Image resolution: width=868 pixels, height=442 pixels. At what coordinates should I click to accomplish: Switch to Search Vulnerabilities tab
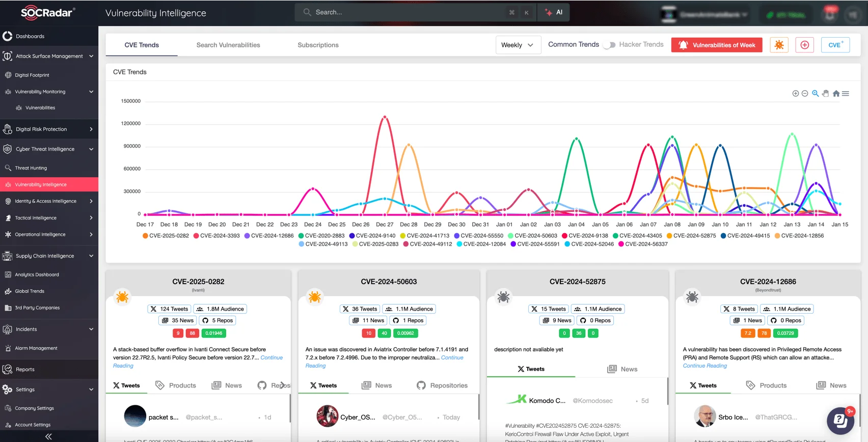(x=228, y=45)
